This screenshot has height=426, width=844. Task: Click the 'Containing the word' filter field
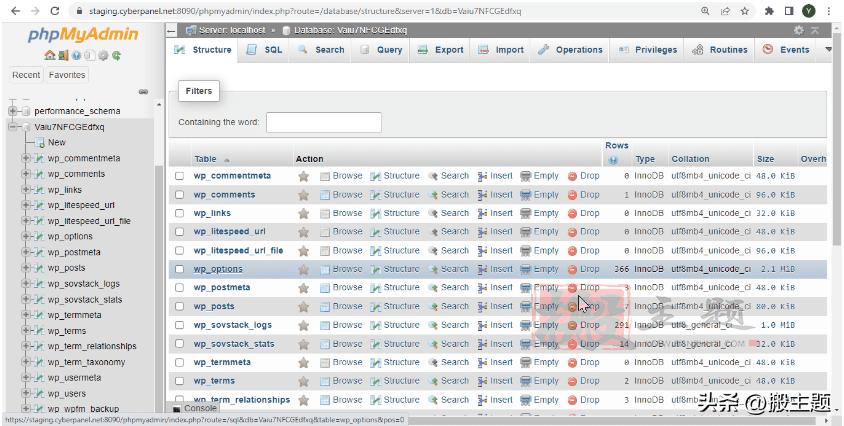pos(323,122)
